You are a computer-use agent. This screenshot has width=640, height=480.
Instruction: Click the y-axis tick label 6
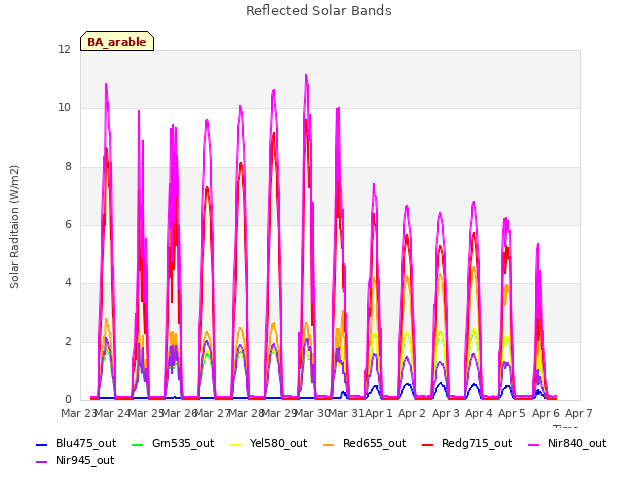pos(68,224)
